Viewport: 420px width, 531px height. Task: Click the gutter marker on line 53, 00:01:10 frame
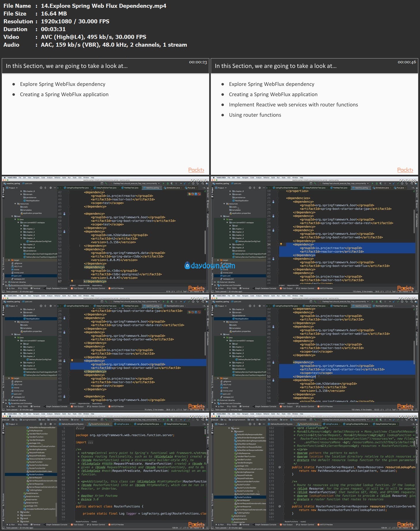coord(64,232)
